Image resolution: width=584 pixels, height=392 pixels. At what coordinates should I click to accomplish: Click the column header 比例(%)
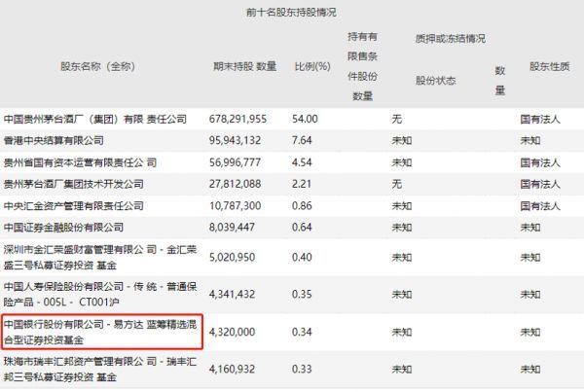pos(312,67)
